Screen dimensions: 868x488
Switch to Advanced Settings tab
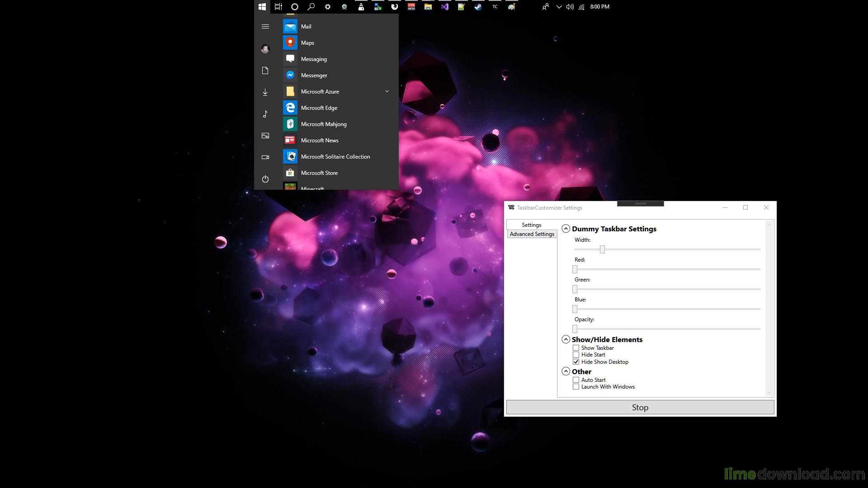532,234
